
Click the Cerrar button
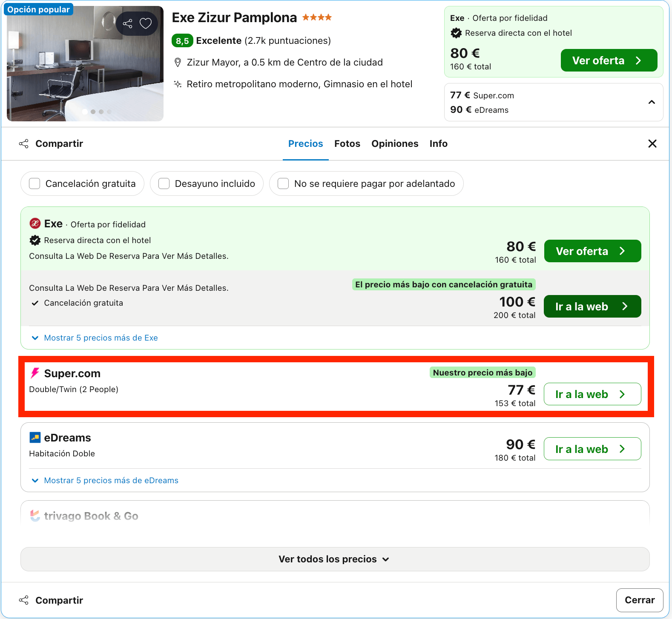[x=640, y=600]
